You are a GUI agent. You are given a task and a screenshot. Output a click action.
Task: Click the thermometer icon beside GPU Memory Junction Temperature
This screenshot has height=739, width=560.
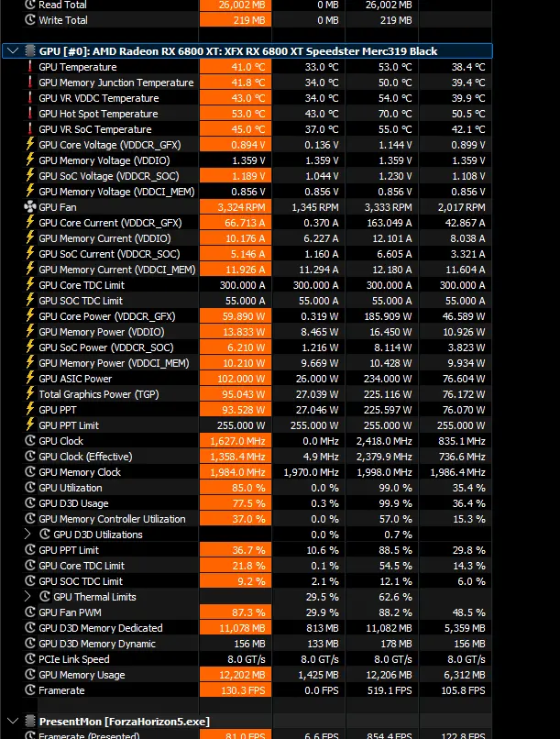coord(30,82)
